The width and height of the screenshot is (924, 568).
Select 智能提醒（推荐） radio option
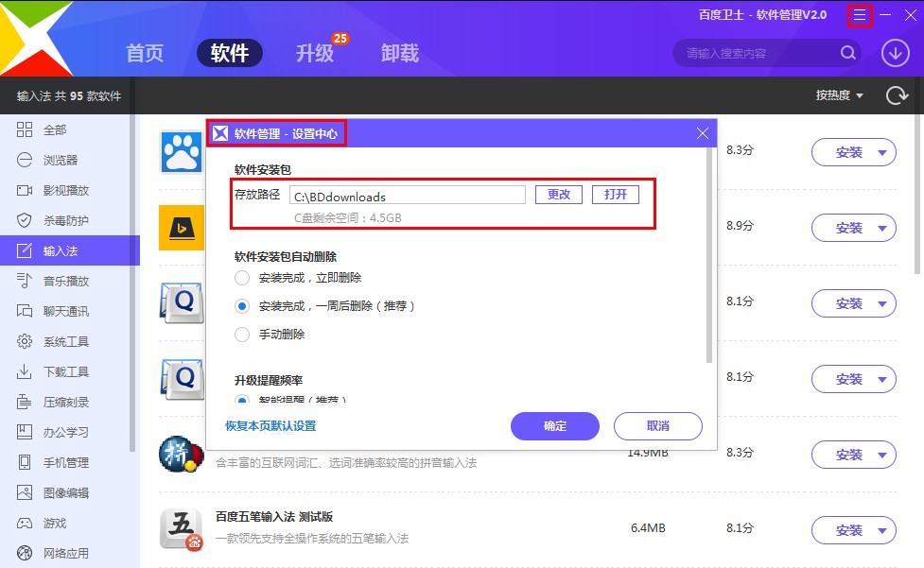(241, 401)
